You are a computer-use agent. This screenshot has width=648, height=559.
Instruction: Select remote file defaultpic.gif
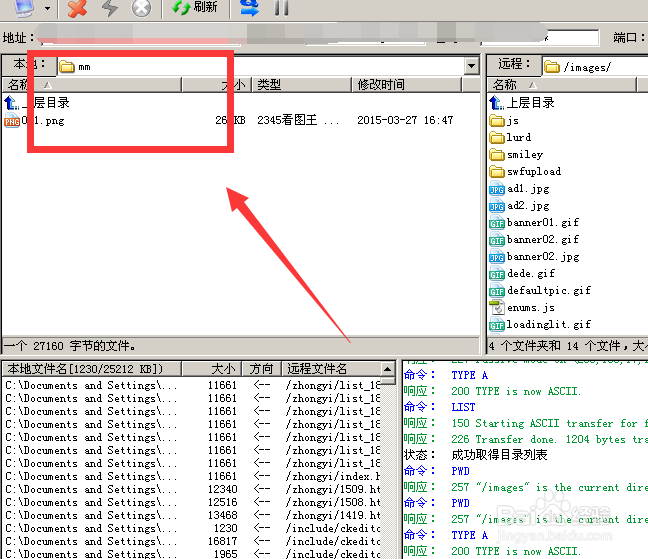[540, 290]
